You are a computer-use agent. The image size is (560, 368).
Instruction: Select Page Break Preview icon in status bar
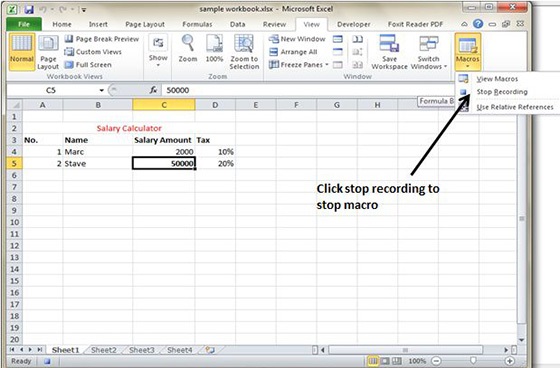[397, 361]
